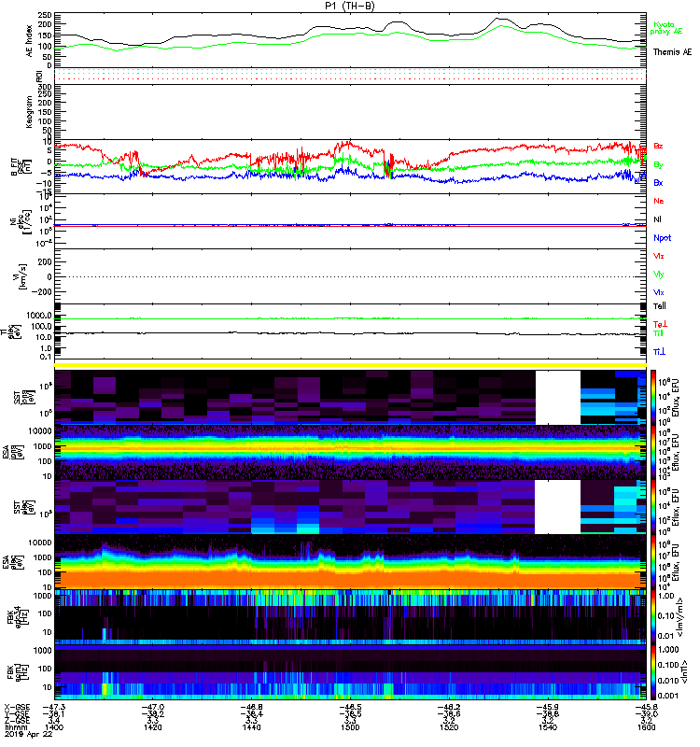Screen dimensions: 700x747
Task: Select the black "Themis AE" legend label
Action: tap(672, 52)
